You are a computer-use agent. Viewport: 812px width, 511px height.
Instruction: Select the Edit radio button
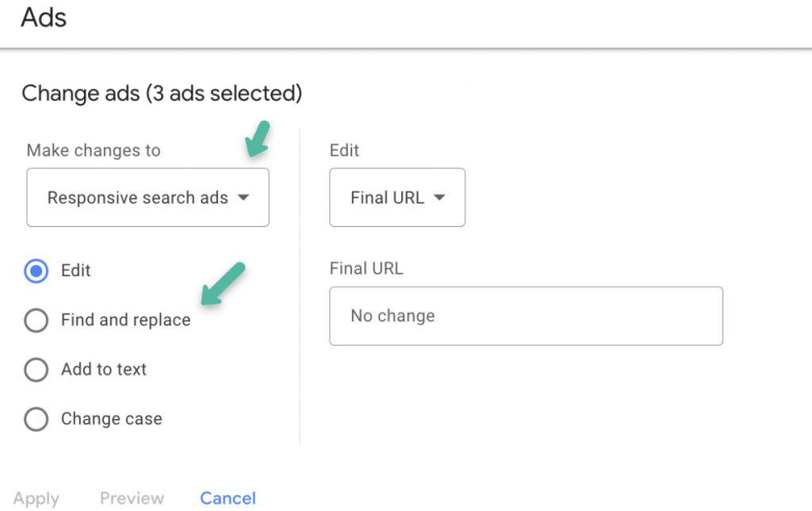pos(36,271)
